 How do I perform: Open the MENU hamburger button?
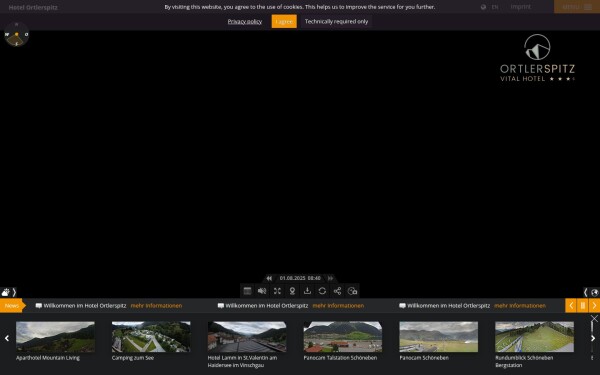coord(577,7)
